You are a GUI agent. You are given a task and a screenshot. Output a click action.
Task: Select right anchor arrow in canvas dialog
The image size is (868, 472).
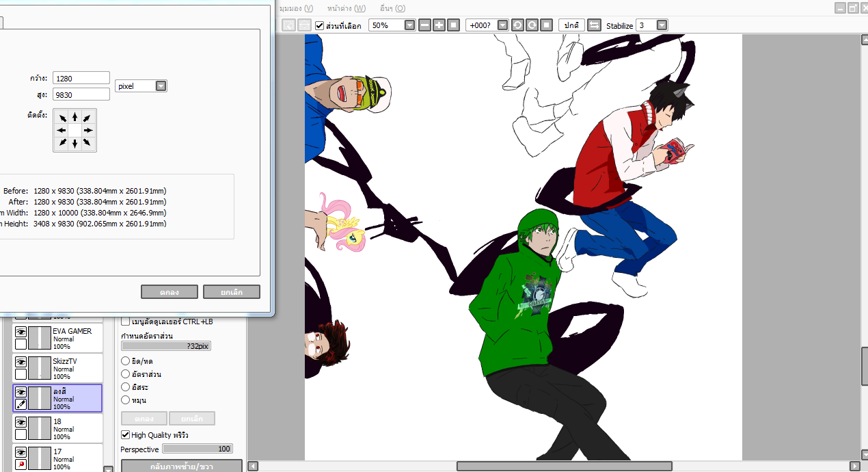[x=87, y=130]
